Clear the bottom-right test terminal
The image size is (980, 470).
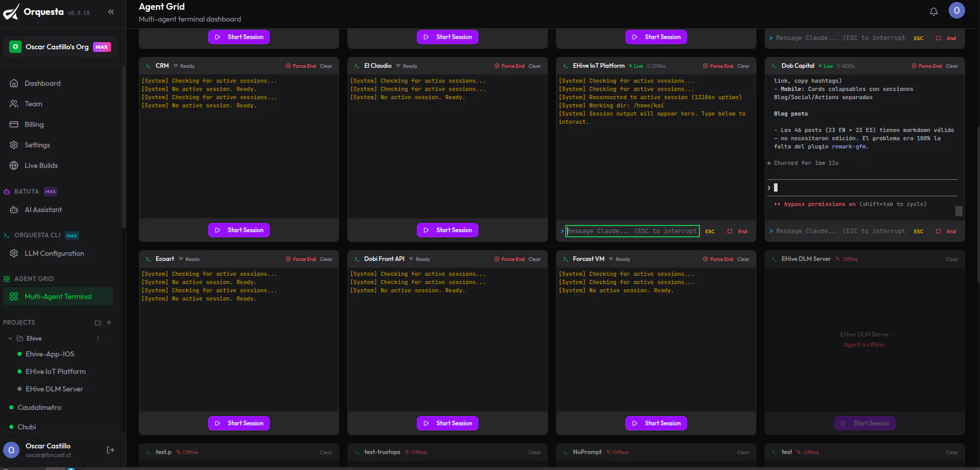pyautogui.click(x=952, y=452)
